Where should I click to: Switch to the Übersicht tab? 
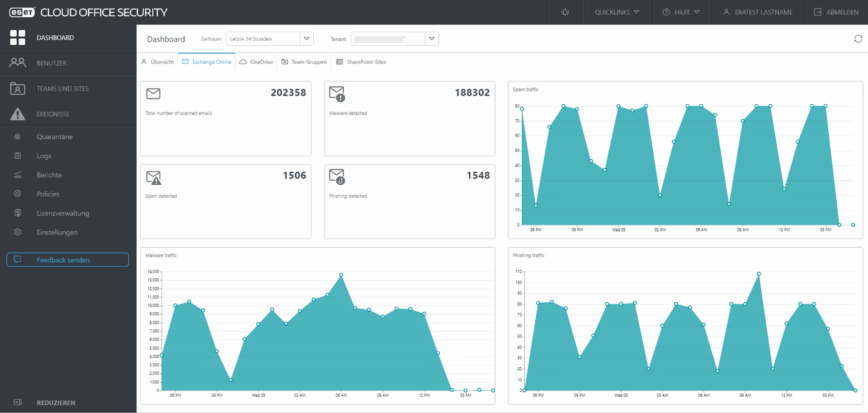(x=158, y=62)
